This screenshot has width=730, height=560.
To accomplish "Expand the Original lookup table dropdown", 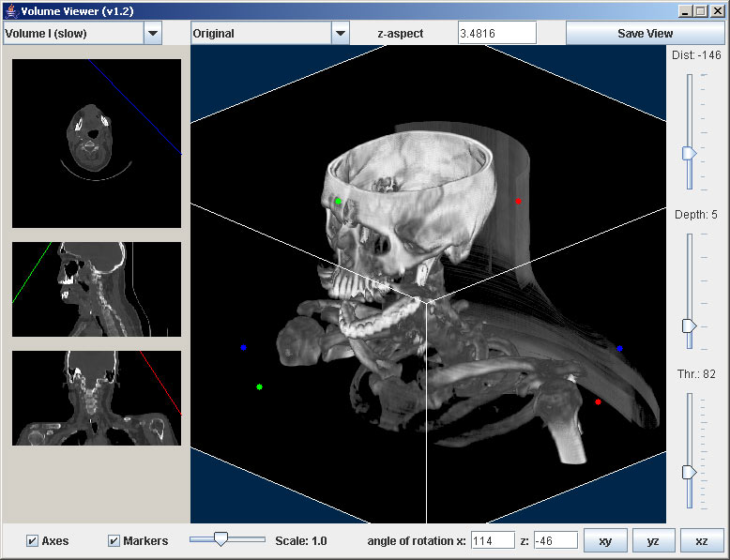I will pos(270,34).
